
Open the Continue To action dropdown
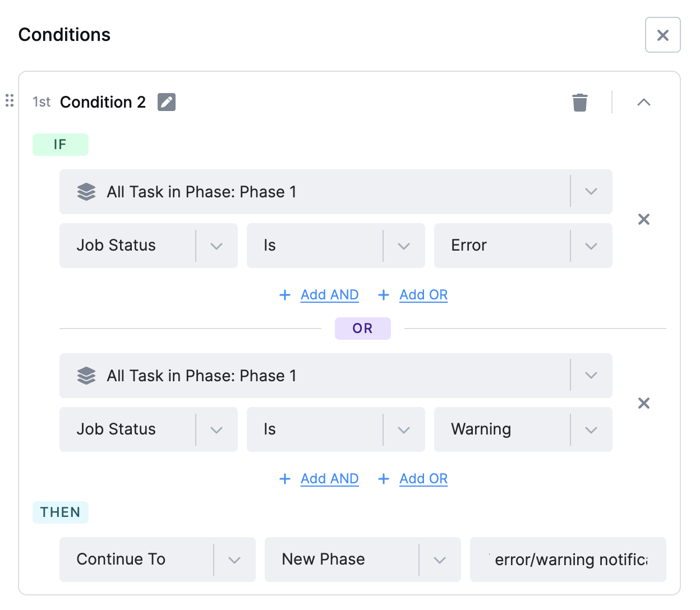pyautogui.click(x=158, y=560)
